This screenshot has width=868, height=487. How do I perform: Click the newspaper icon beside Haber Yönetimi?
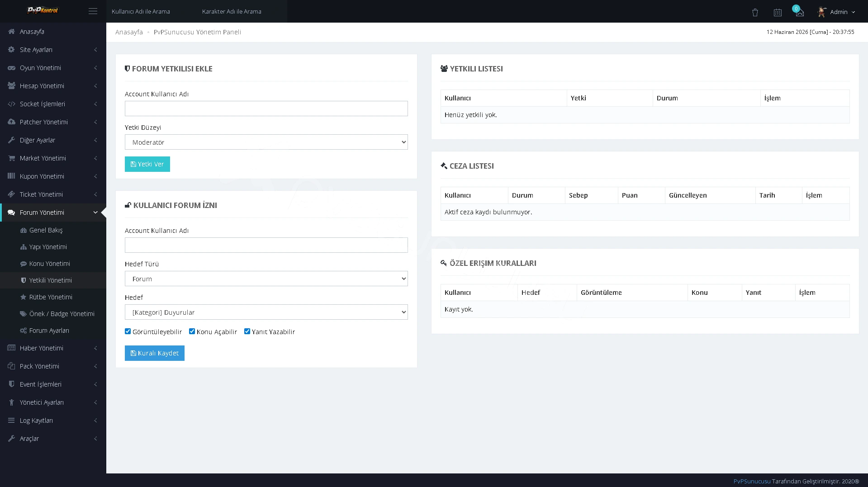[x=12, y=348]
